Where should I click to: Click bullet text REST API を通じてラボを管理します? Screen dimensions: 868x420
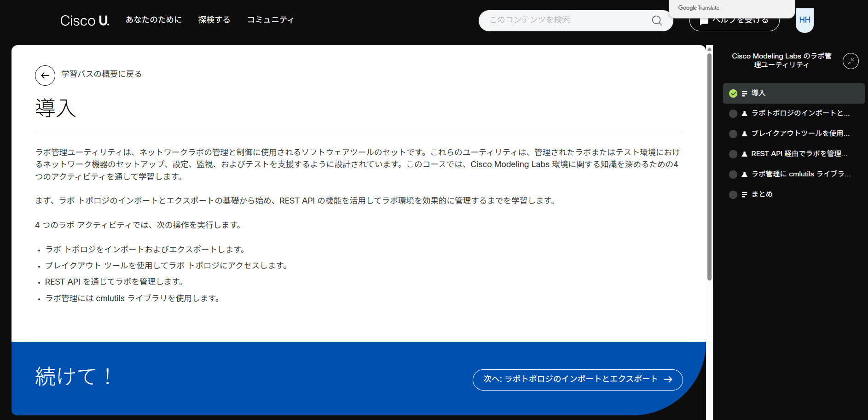pos(115,282)
